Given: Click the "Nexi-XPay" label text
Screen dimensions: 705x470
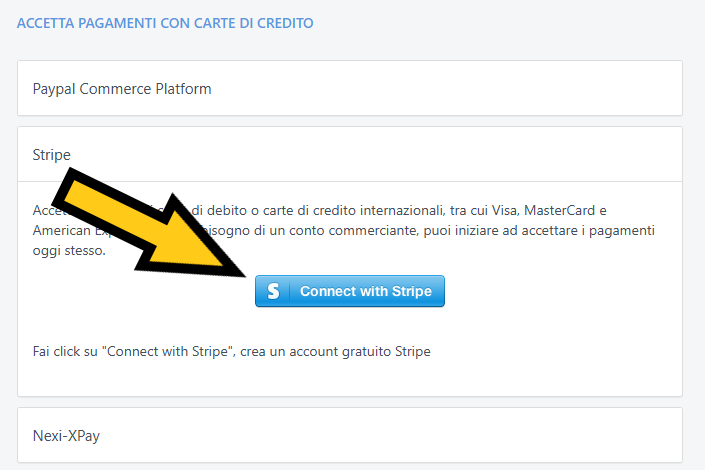Looking at the screenshot, I should click(x=67, y=436).
